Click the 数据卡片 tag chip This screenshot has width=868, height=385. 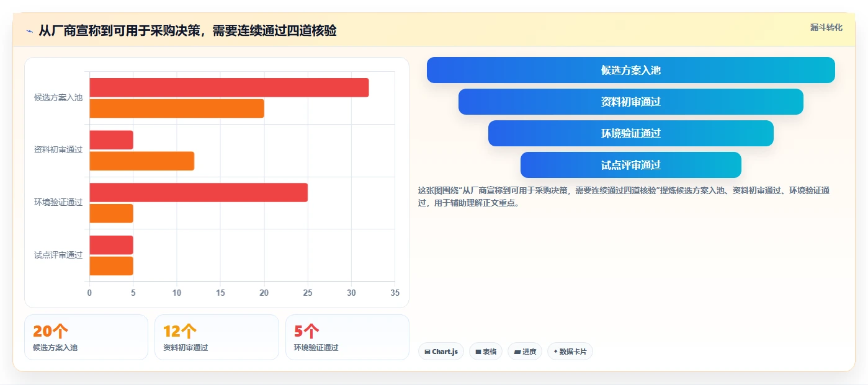[570, 352]
